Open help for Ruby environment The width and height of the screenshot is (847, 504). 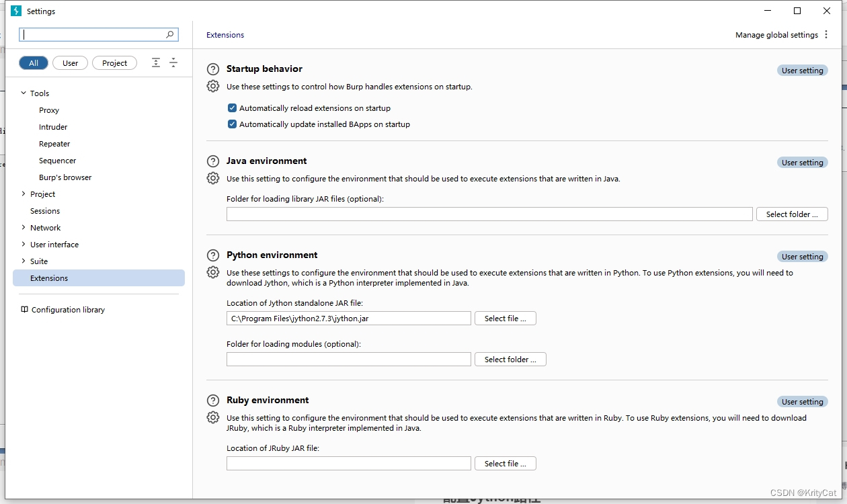[x=213, y=401]
